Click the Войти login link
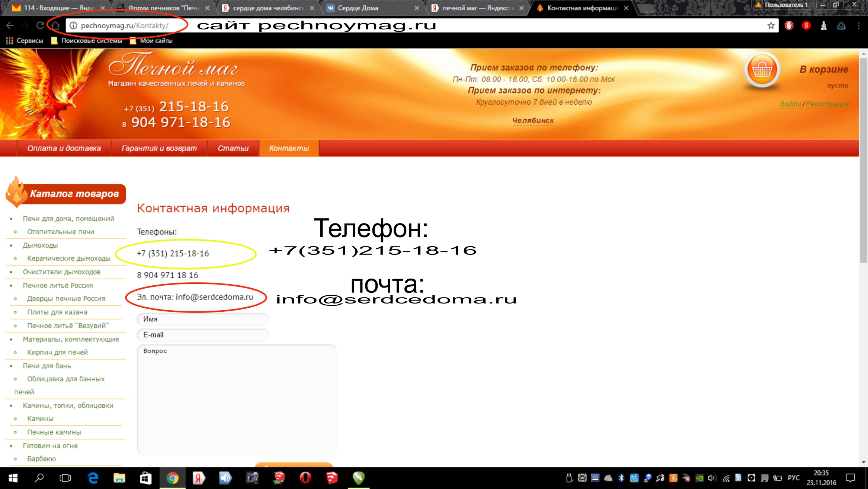The width and height of the screenshot is (868, 489). point(790,104)
